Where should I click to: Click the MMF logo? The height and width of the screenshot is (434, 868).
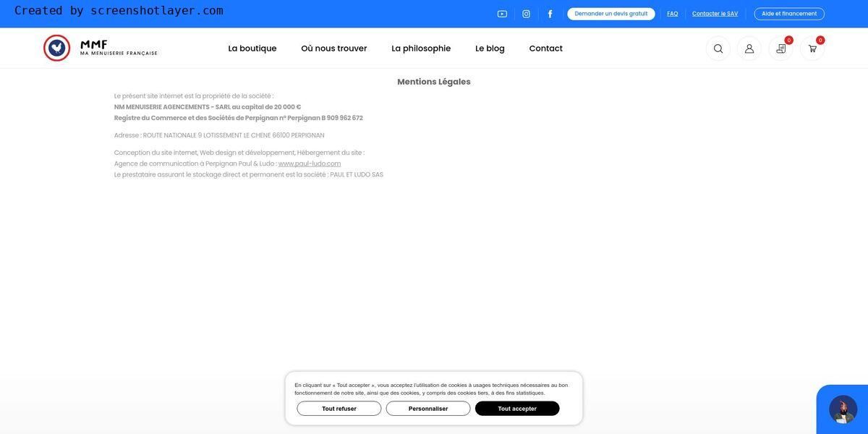(101, 48)
